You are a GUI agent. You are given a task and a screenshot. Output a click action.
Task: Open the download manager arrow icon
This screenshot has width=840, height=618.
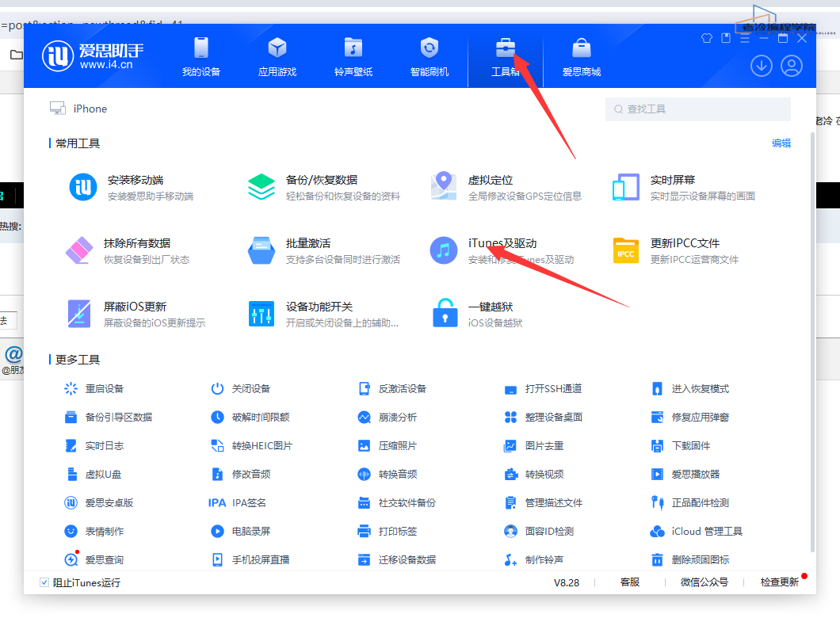(x=762, y=66)
